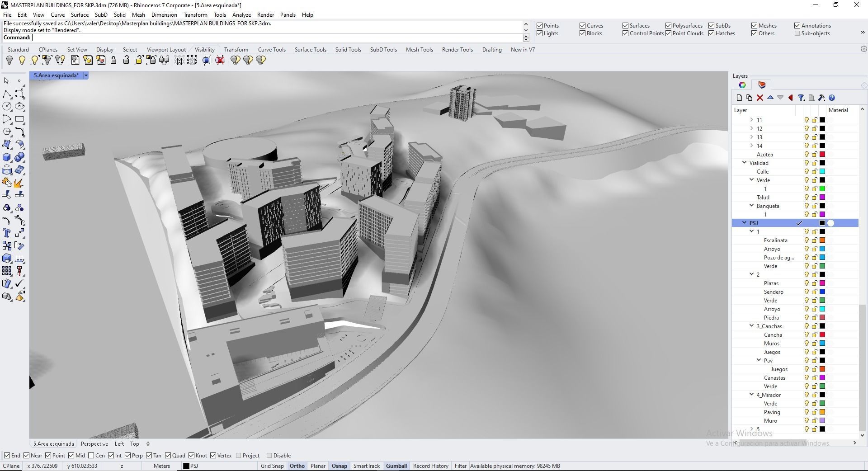Toggle the Meshes filter checkbox

754,26
